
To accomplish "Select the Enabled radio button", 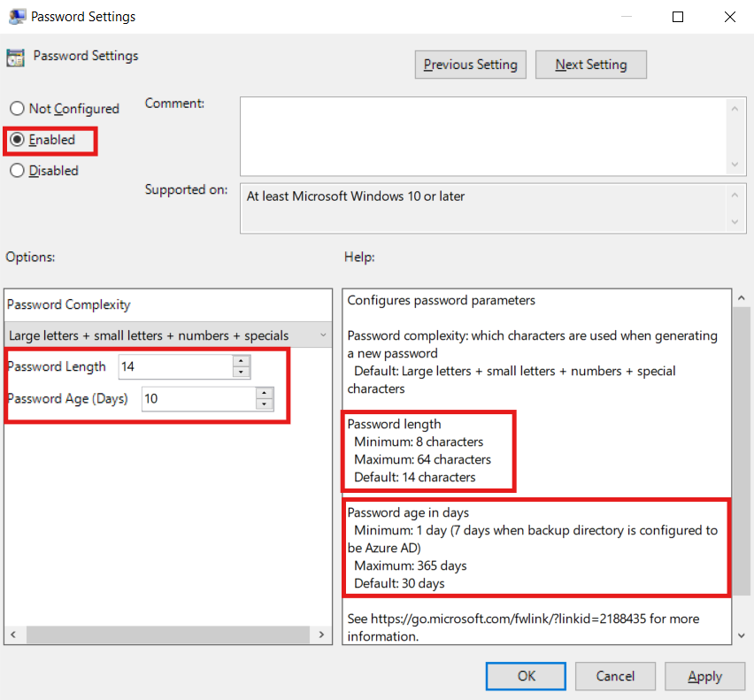I will click(x=17, y=140).
